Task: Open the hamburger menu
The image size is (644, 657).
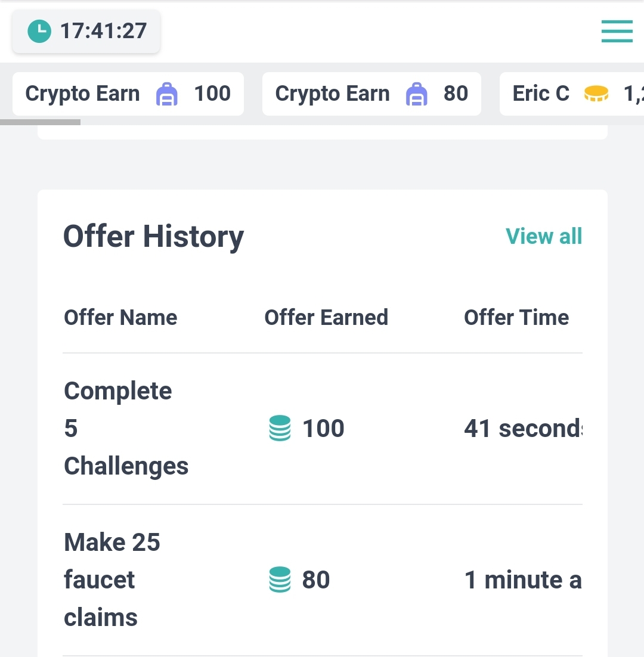Action: click(x=617, y=32)
